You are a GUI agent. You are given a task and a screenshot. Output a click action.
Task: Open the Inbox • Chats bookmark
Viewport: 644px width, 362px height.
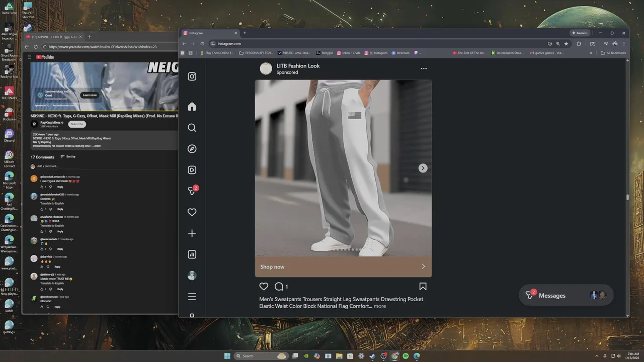click(349, 53)
